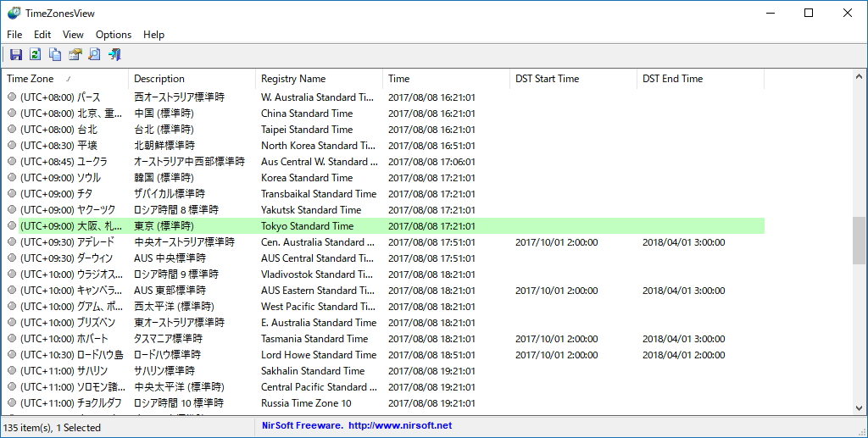
Task: Select the China Standard Time registry name
Action: click(x=307, y=114)
